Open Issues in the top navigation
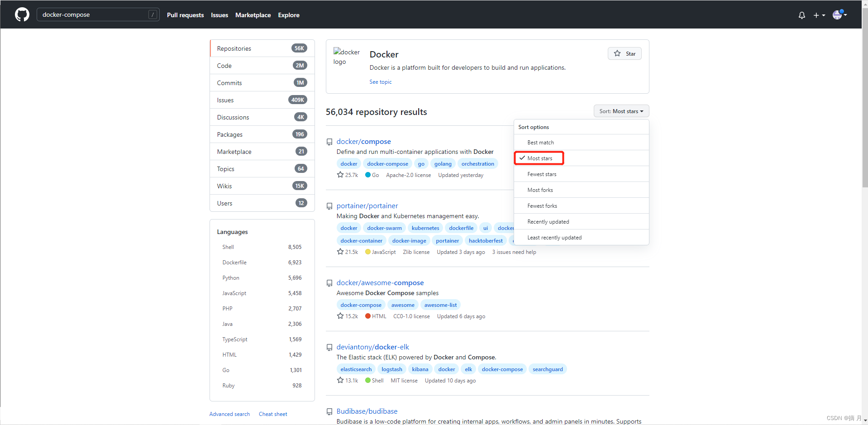This screenshot has width=868, height=425. (219, 15)
